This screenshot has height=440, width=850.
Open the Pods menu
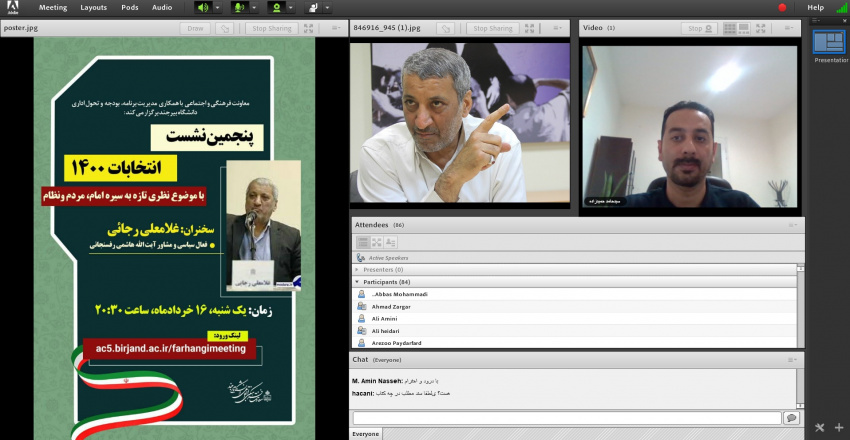(x=130, y=8)
